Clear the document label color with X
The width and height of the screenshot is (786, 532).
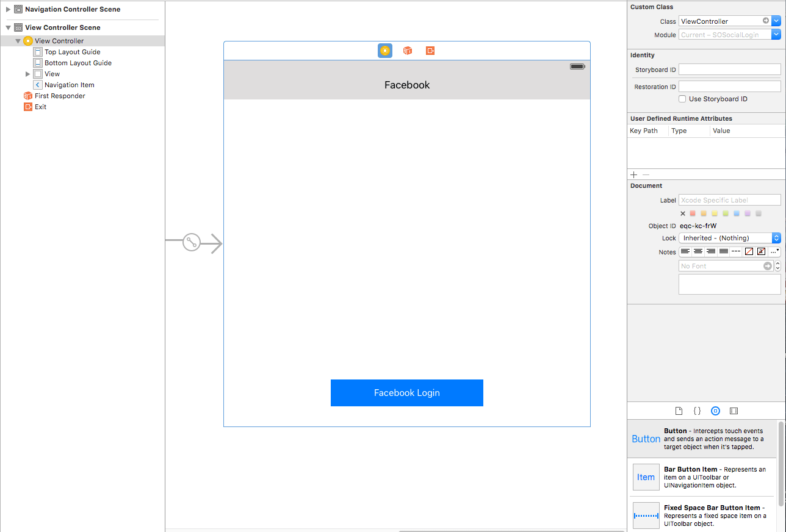(x=683, y=214)
